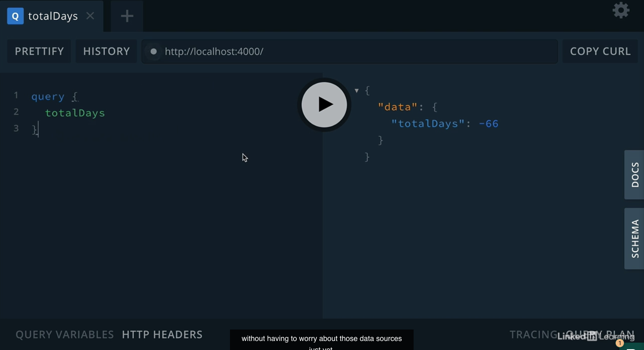Click the COPY CURL button
This screenshot has width=644, height=350.
click(600, 51)
